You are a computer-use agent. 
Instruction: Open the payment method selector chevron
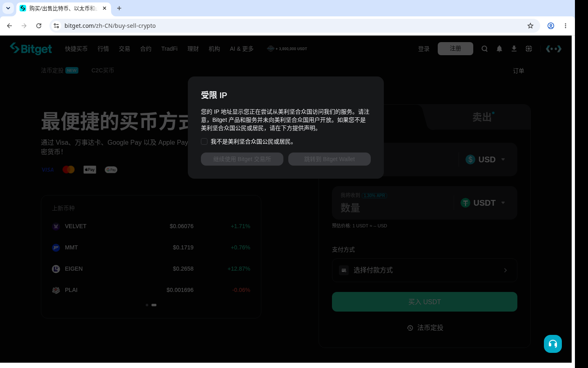[506, 270]
